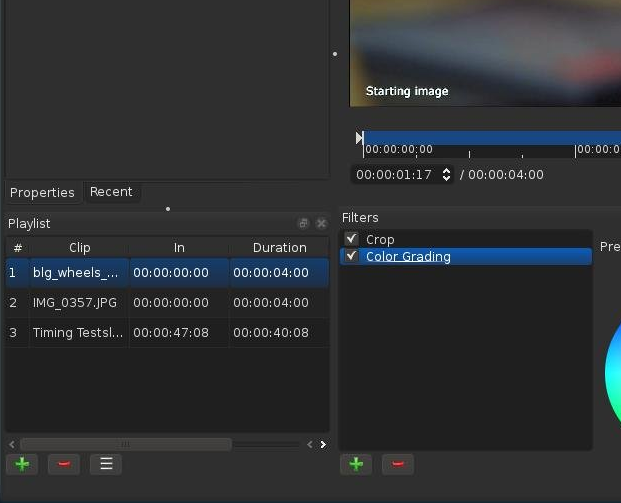Click the timeline ruler label 00:00:00:00
This screenshot has width=621, height=503.
[x=399, y=149]
